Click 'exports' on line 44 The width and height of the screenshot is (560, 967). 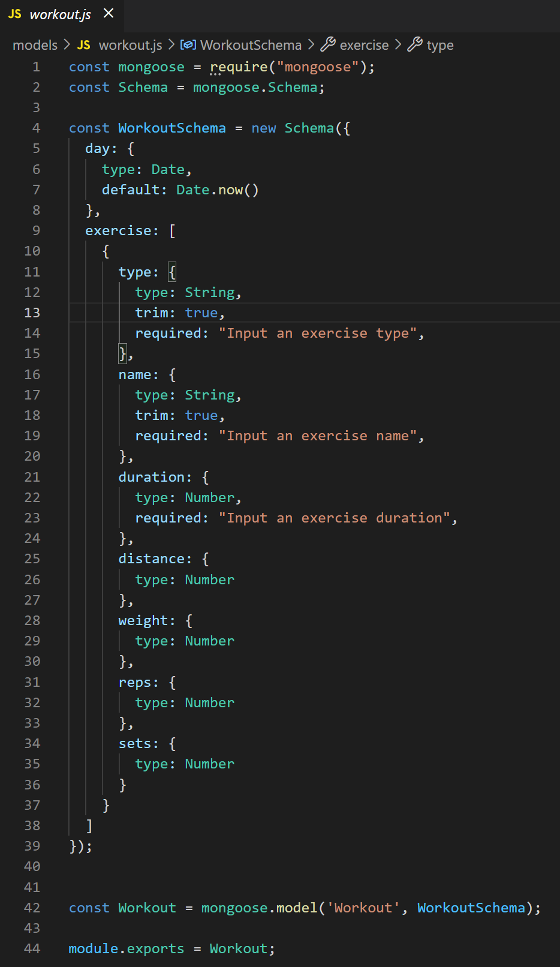[156, 948]
